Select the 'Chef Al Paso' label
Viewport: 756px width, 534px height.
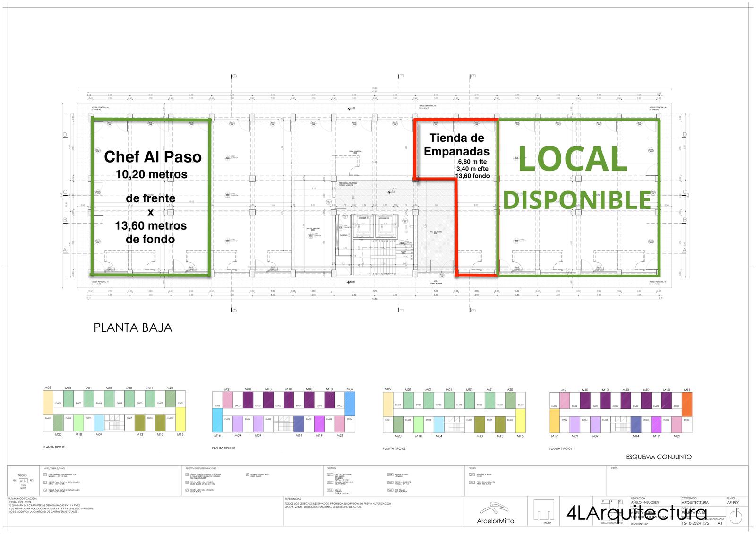153,157
